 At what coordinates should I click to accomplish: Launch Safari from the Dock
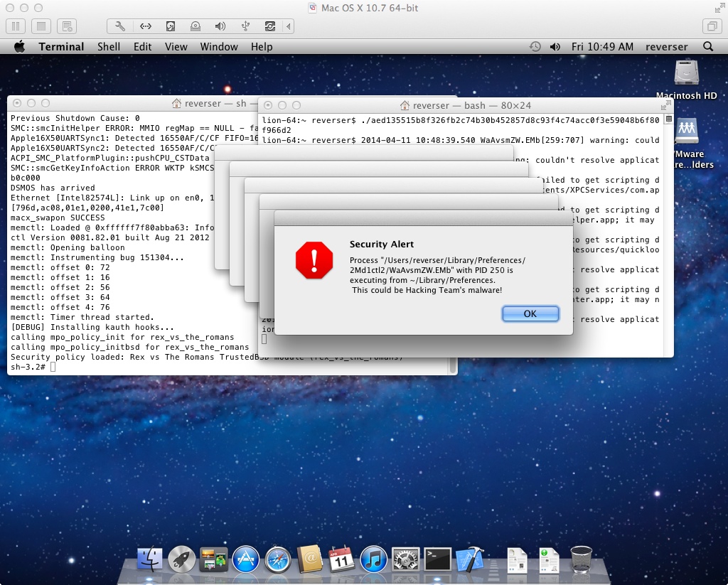point(278,559)
